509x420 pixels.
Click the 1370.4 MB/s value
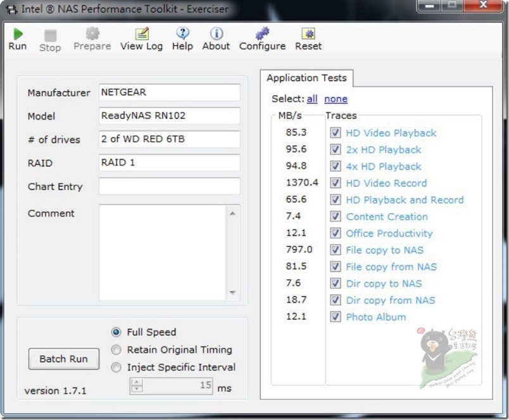tap(302, 182)
